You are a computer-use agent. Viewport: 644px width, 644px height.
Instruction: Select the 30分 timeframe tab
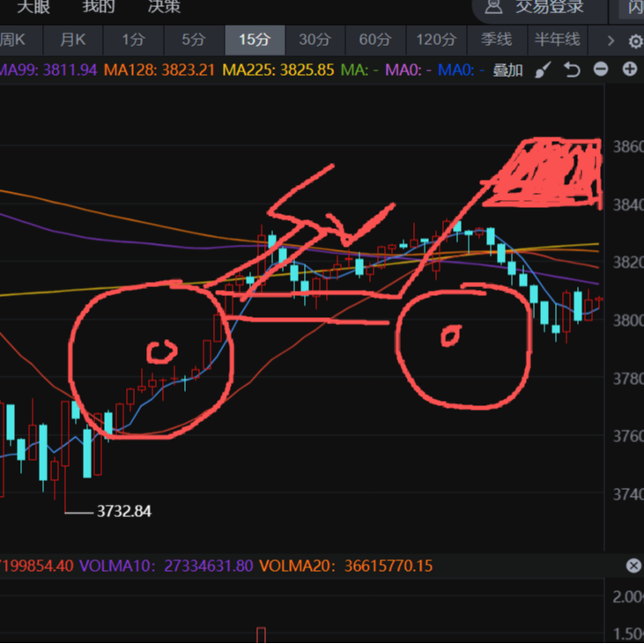(315, 40)
